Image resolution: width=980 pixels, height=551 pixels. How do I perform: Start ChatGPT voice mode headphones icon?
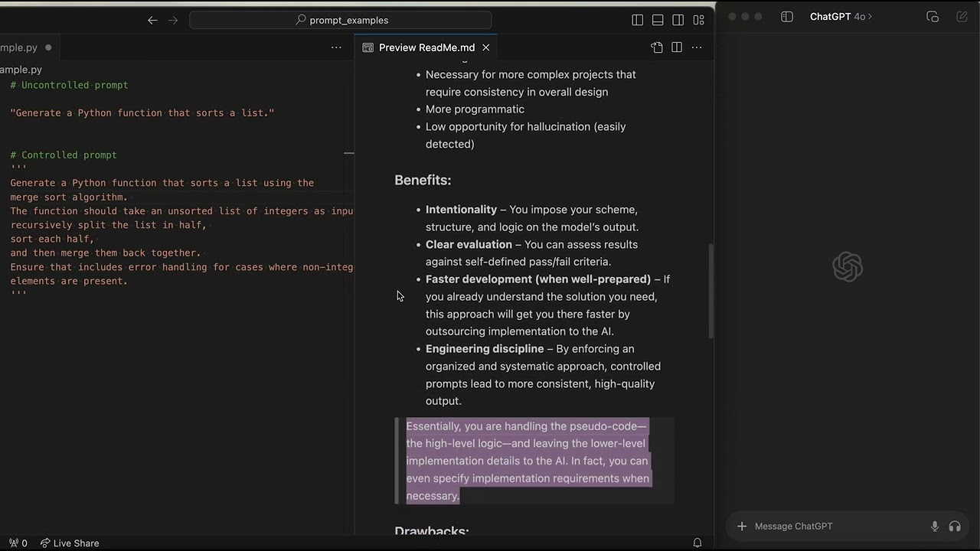point(955,527)
